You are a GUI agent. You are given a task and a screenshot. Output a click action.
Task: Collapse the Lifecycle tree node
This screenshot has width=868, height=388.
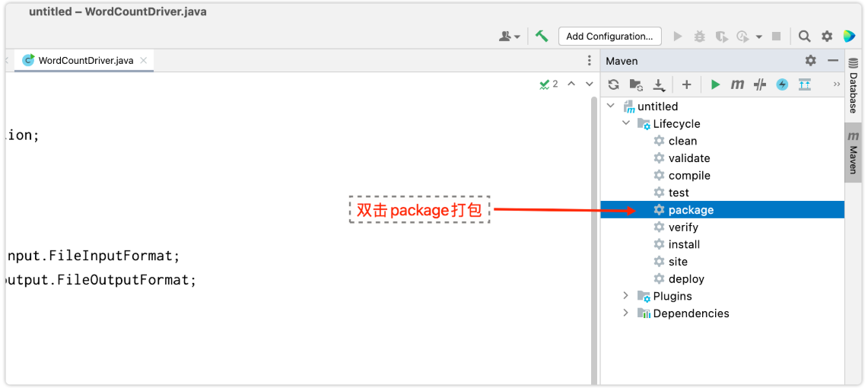tap(626, 123)
